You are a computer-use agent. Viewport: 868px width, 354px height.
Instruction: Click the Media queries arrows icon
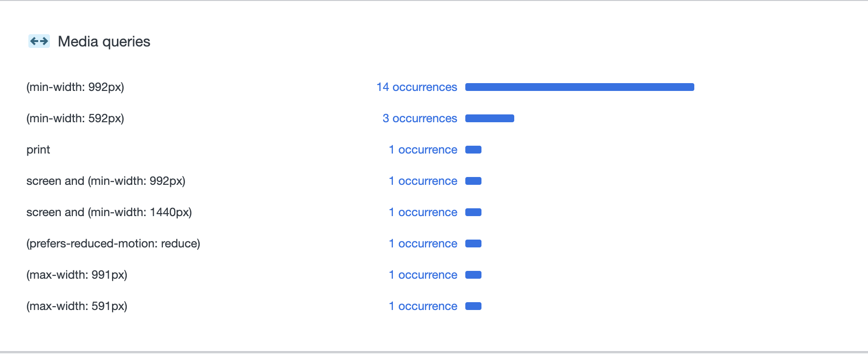point(39,41)
